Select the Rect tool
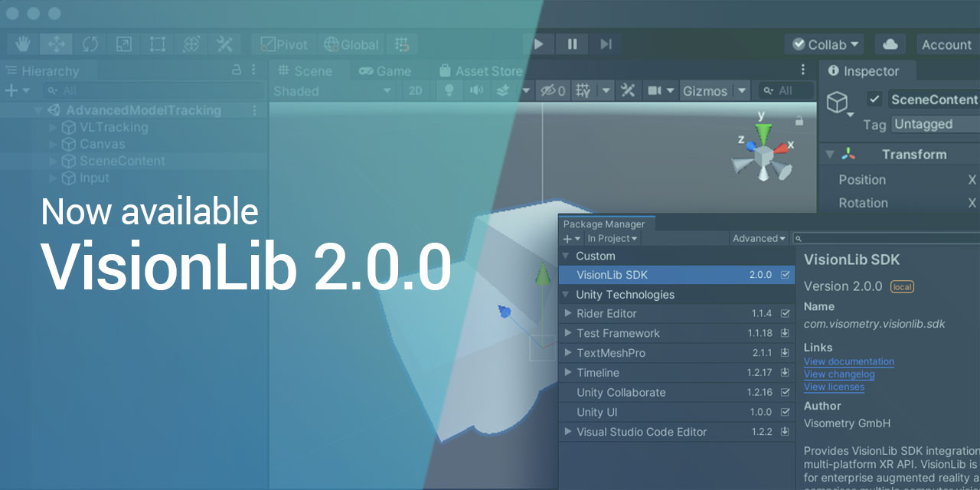The height and width of the screenshot is (490, 980). [157, 44]
